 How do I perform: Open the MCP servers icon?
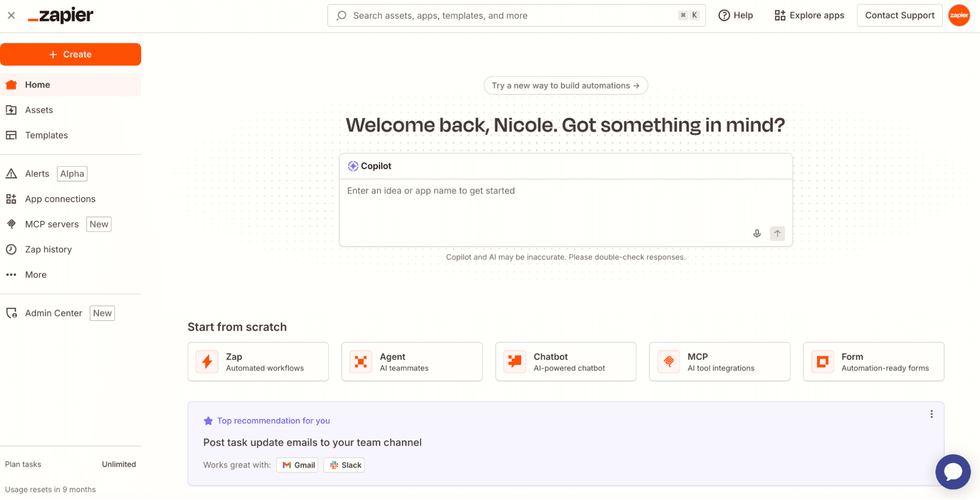coord(11,224)
